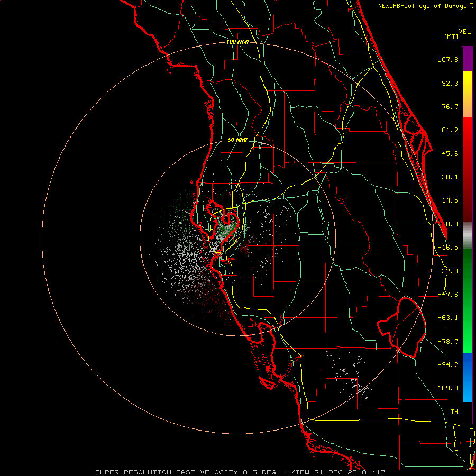
Task: Select the -94.2 scale label
Action: pyautogui.click(x=448, y=364)
